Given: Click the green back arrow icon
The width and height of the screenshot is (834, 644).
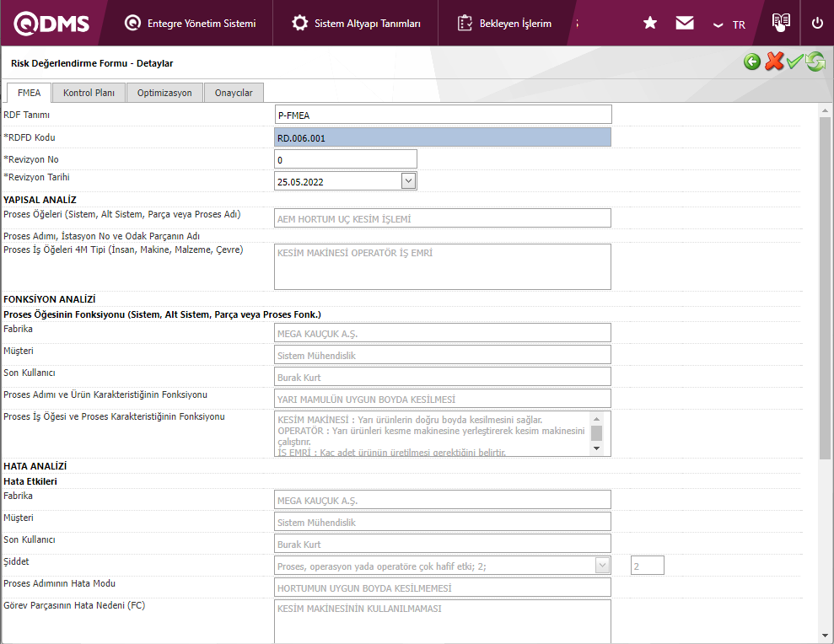Looking at the screenshot, I should tap(752, 62).
